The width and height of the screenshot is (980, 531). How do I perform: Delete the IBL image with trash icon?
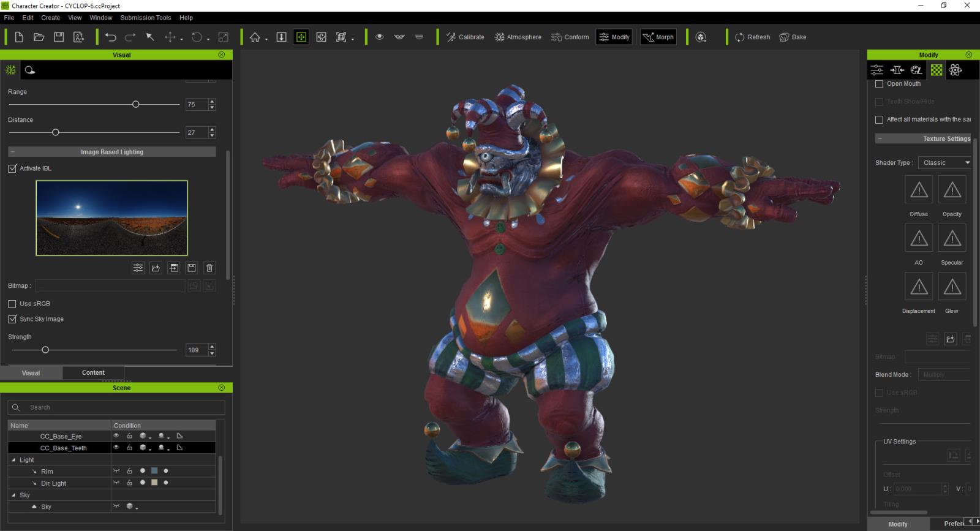[x=209, y=268]
